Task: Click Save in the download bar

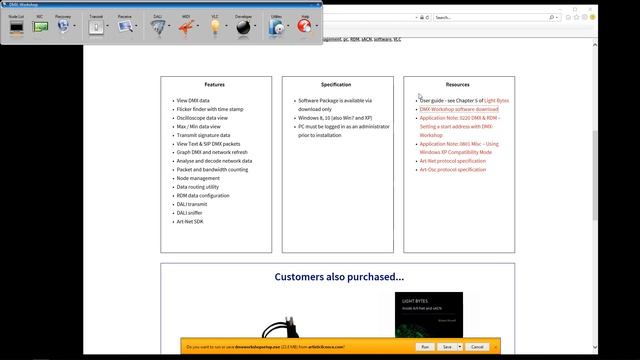Action: pyautogui.click(x=447, y=347)
